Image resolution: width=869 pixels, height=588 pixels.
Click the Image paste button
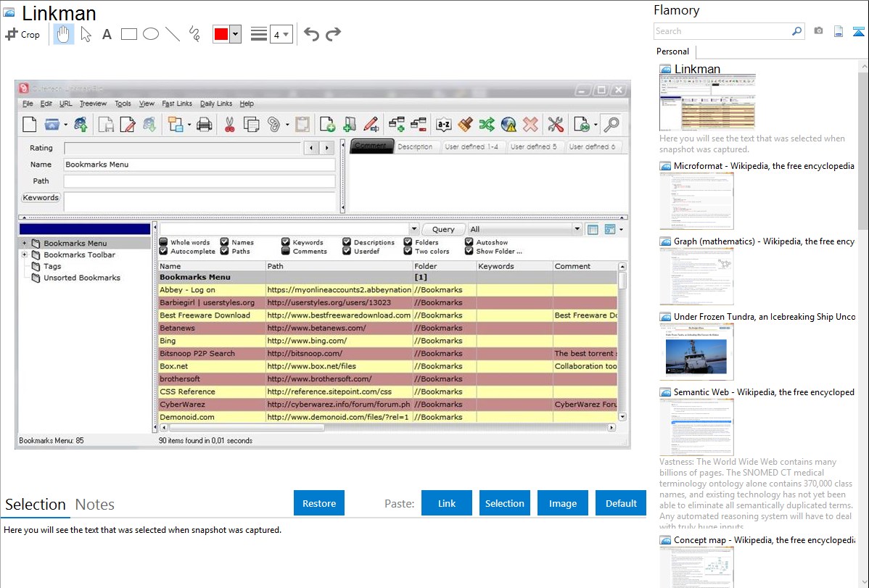tap(563, 503)
